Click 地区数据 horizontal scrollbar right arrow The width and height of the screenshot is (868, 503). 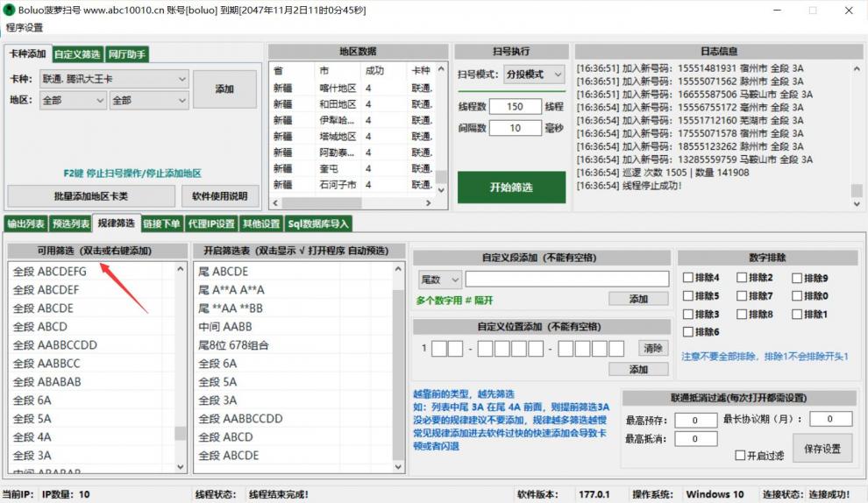coord(429,203)
